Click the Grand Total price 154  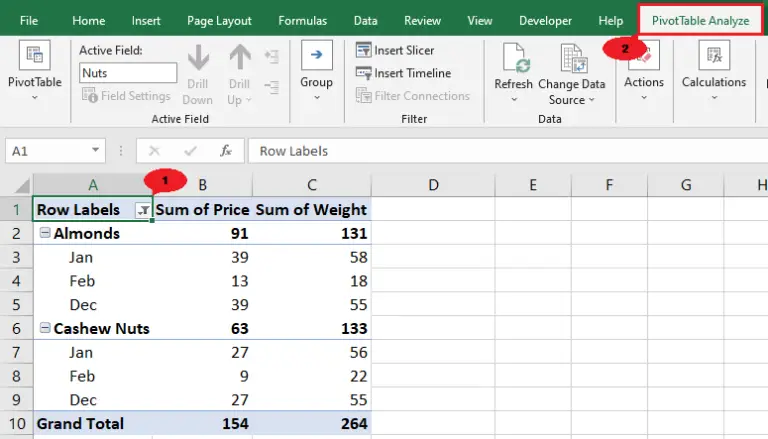tap(202, 423)
